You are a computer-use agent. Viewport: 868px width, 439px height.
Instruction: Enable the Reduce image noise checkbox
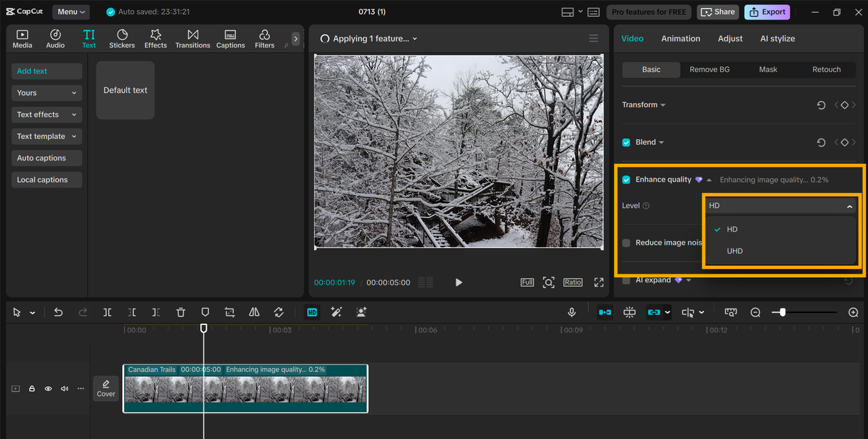(x=627, y=243)
